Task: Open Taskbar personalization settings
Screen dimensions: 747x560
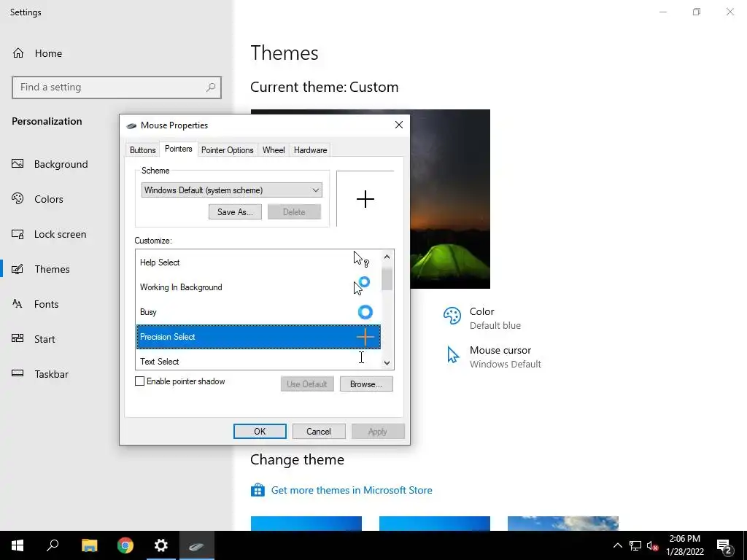Action: tap(40, 374)
